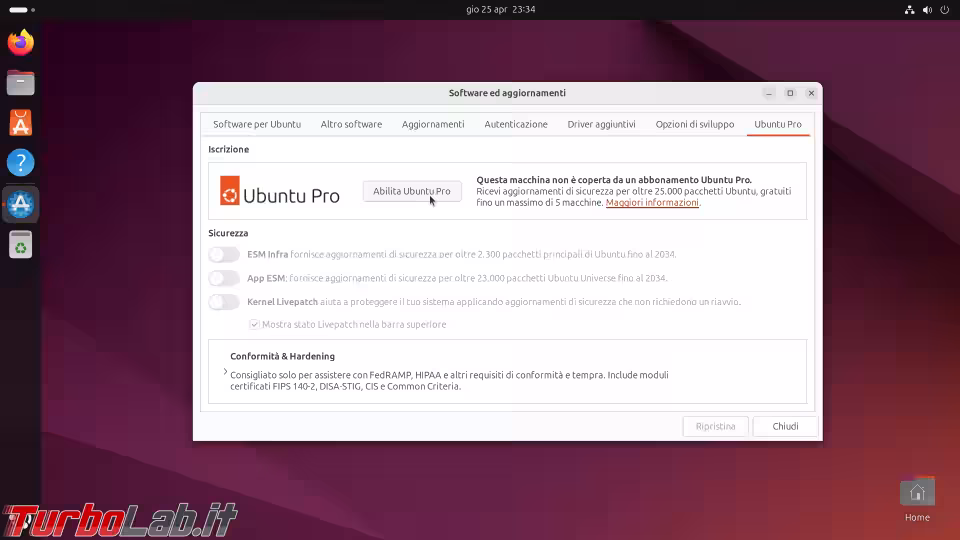This screenshot has height=540, width=960.
Task: Toggle the ESM Infra switch
Action: (224, 254)
